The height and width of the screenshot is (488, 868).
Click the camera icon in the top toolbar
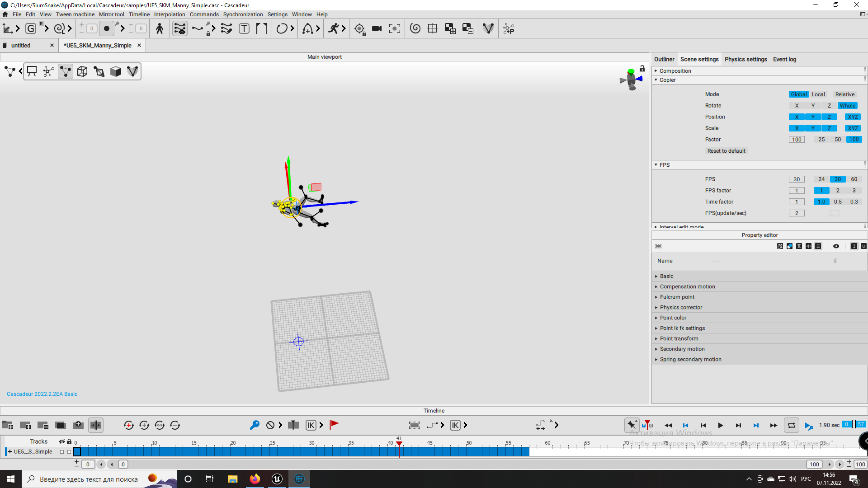(377, 29)
